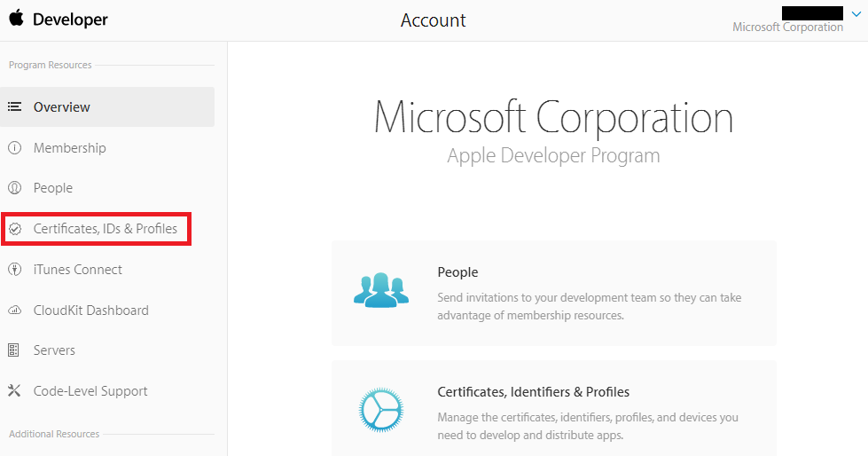868x456 pixels.
Task: Click the People group icon card
Action: 381,290
